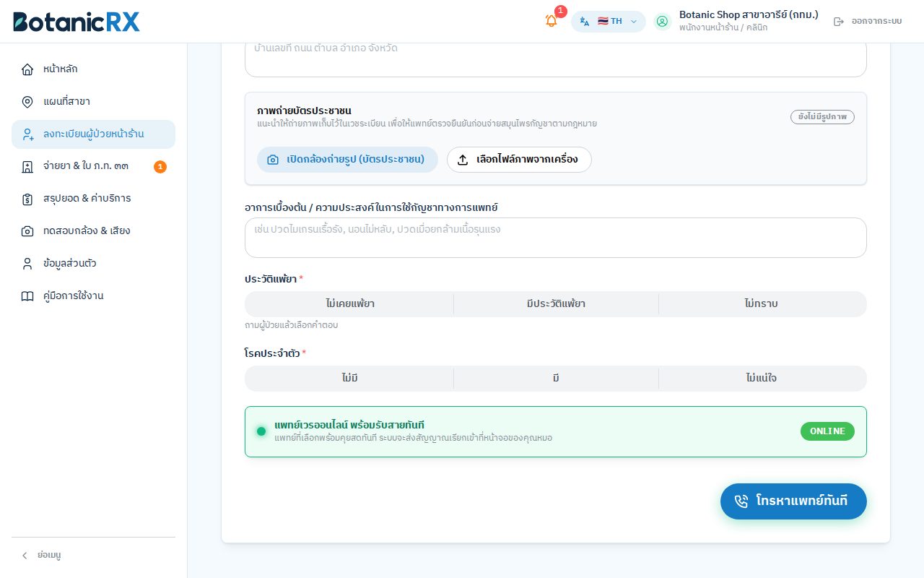Click the billing summary receipt icon
The width and height of the screenshot is (924, 578).
pos(27,199)
